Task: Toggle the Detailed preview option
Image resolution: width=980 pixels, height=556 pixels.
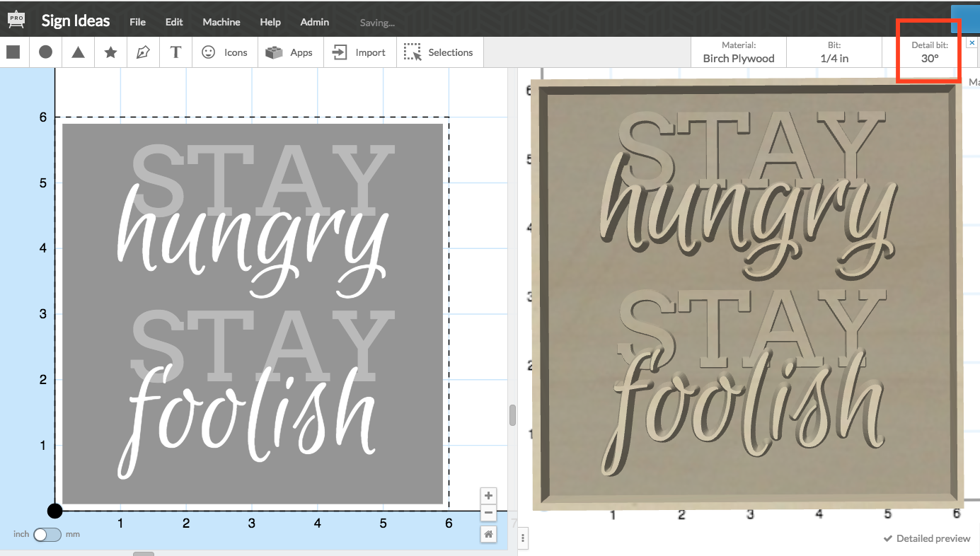Action: point(927,538)
